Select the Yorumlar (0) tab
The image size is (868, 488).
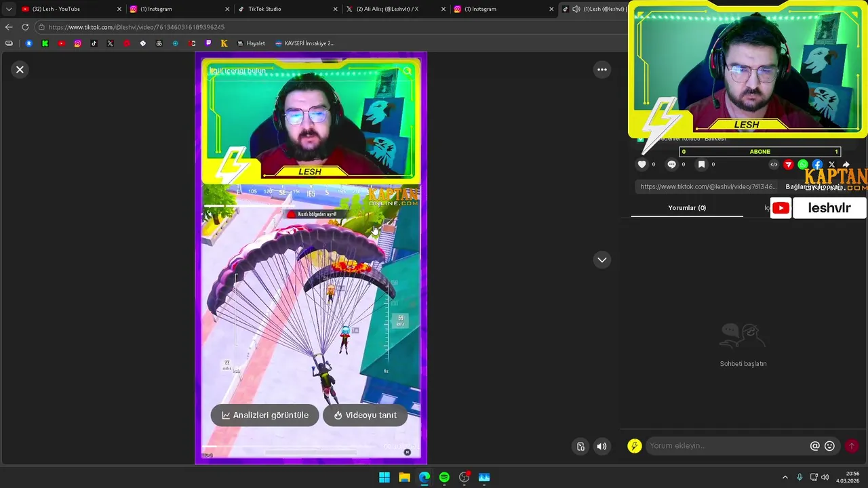[687, 207]
